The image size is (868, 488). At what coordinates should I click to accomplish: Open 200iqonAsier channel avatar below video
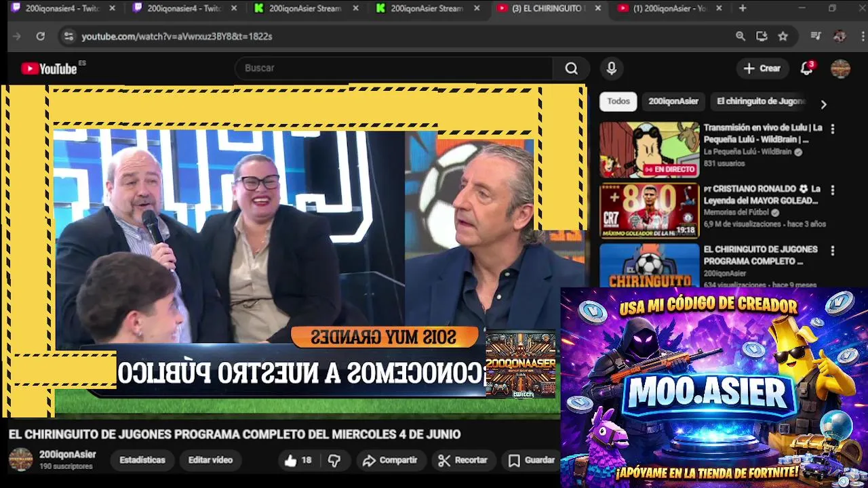coord(20,460)
